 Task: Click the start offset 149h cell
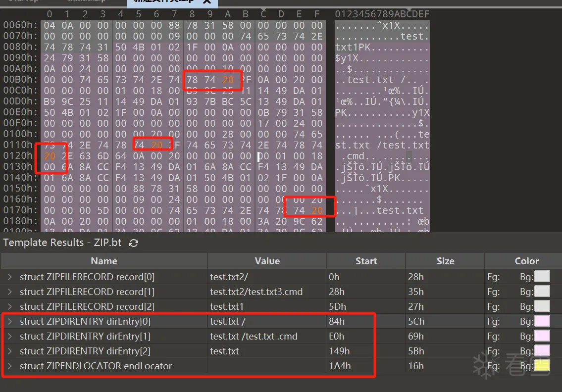click(x=339, y=351)
